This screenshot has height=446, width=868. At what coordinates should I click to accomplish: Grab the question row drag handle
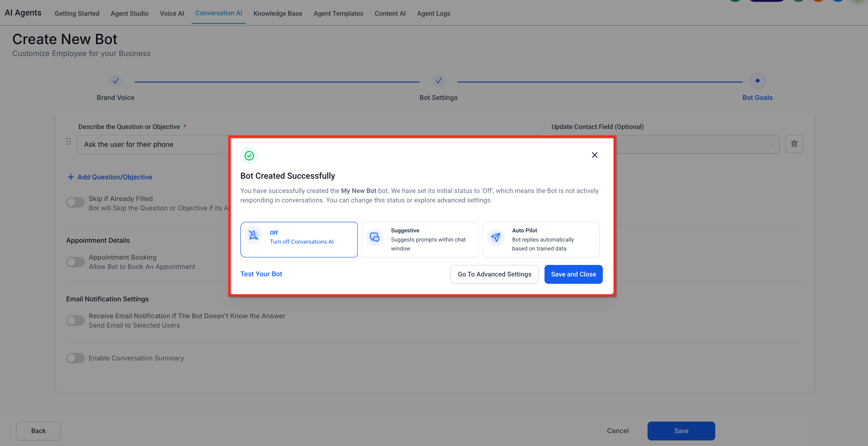tap(69, 141)
